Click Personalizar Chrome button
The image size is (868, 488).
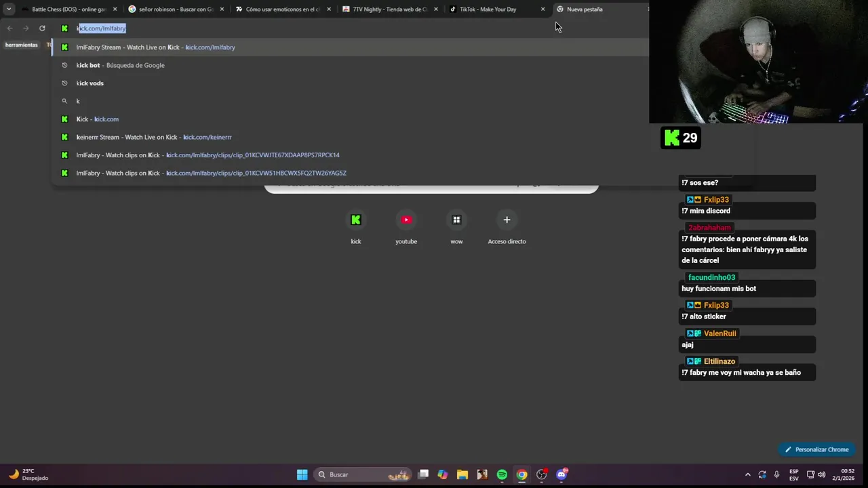click(817, 449)
